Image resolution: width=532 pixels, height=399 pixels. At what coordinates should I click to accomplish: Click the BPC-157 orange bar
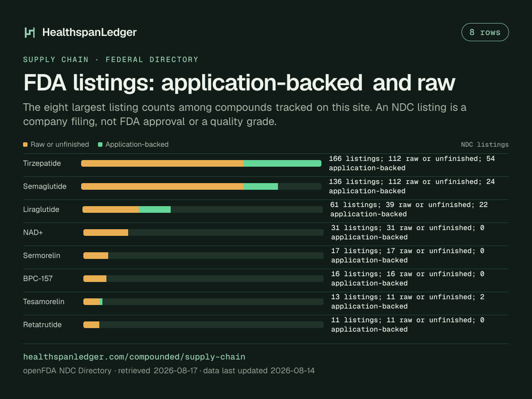pos(95,278)
